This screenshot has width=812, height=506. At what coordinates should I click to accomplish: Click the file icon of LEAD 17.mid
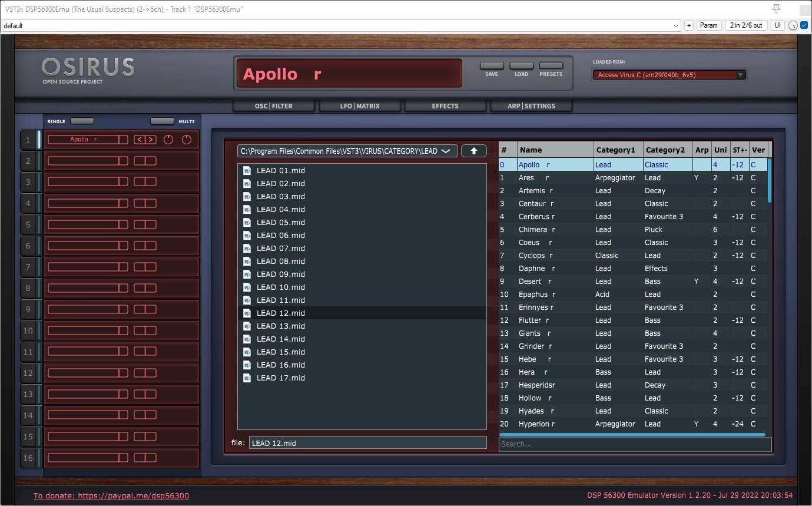(247, 378)
